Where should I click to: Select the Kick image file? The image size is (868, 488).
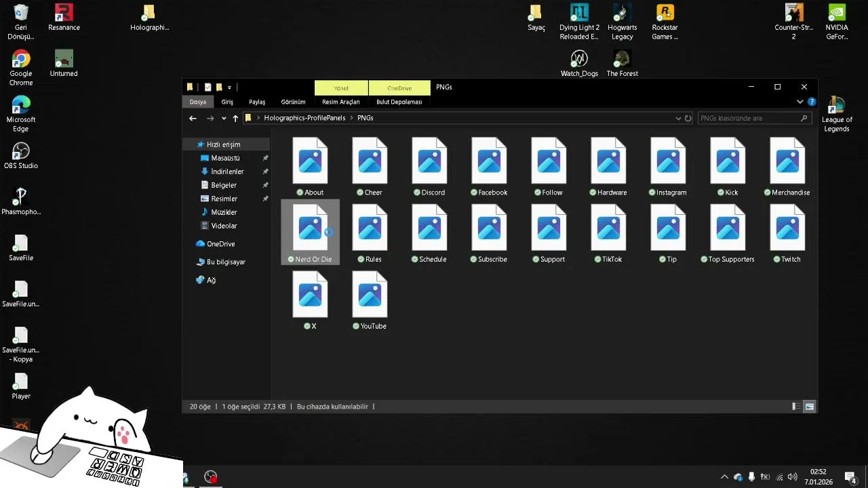point(728,167)
